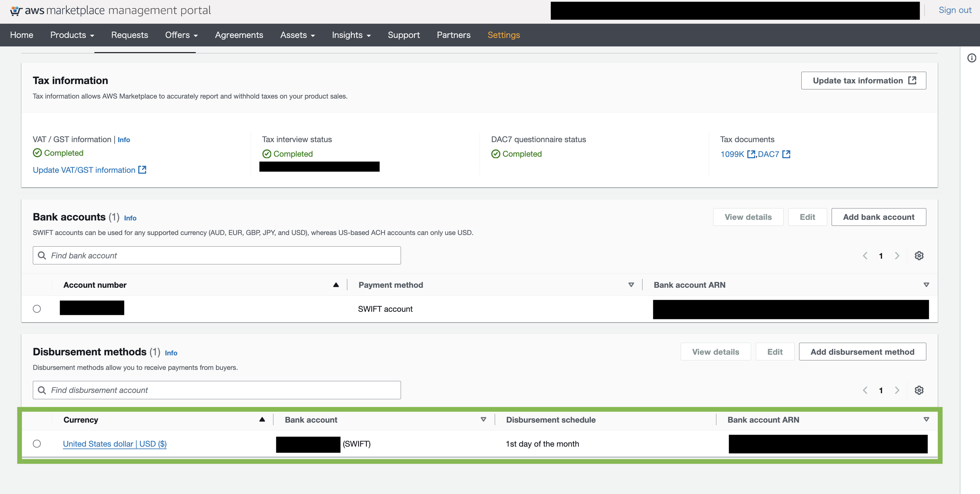This screenshot has height=494, width=980.
Task: Click Edit in Disbursement methods section
Action: pyautogui.click(x=775, y=352)
